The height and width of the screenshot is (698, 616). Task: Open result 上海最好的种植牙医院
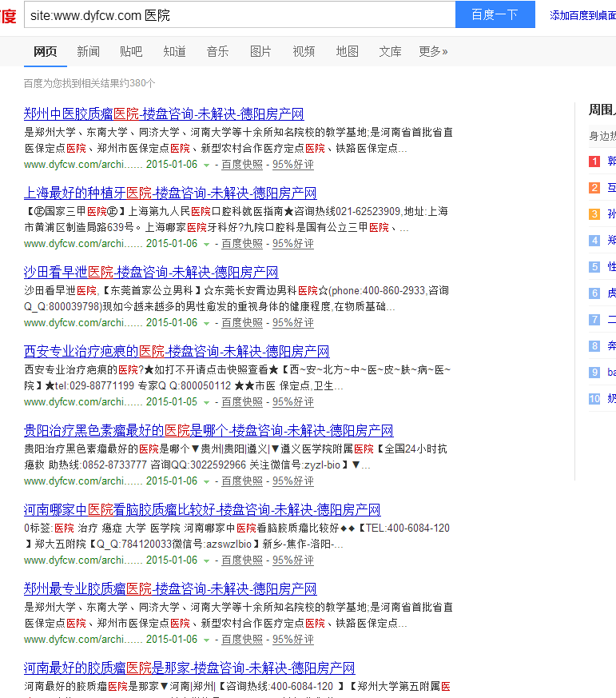[x=170, y=193]
